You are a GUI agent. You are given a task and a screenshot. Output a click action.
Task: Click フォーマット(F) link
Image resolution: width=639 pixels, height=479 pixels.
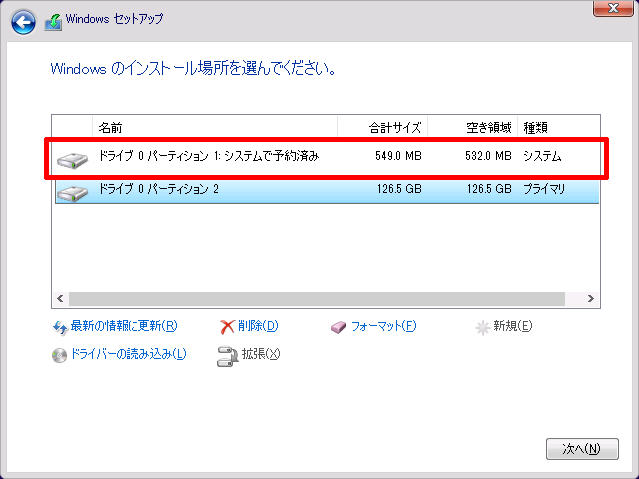[x=383, y=326]
